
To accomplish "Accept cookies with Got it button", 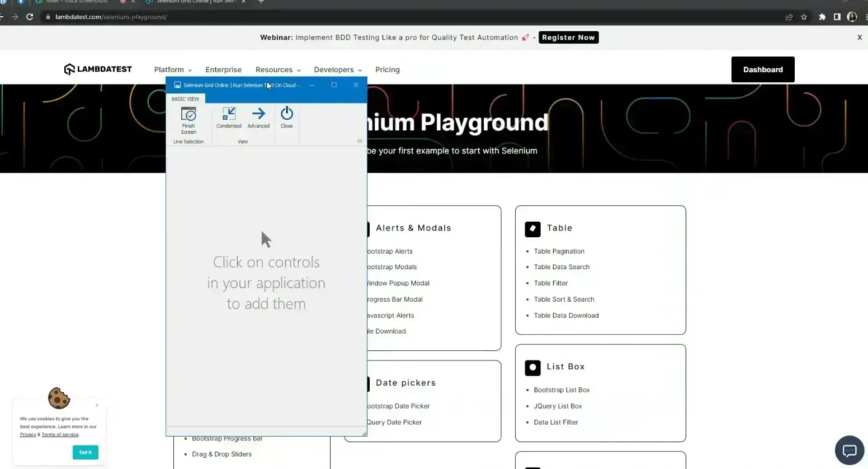I will tap(86, 452).
